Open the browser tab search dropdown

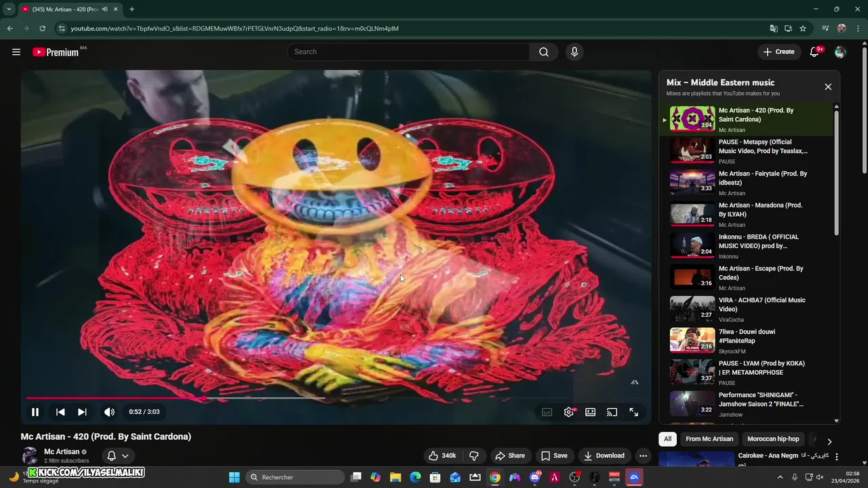[x=9, y=9]
